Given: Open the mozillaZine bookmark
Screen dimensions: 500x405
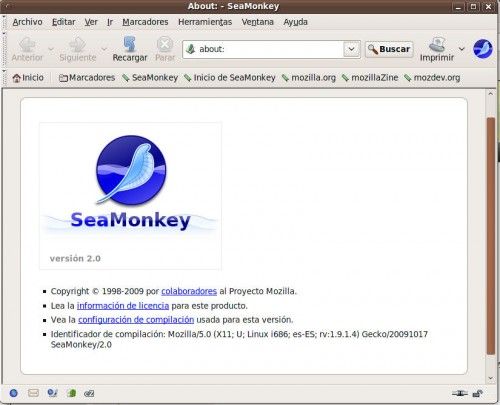Looking at the screenshot, I should [370, 78].
